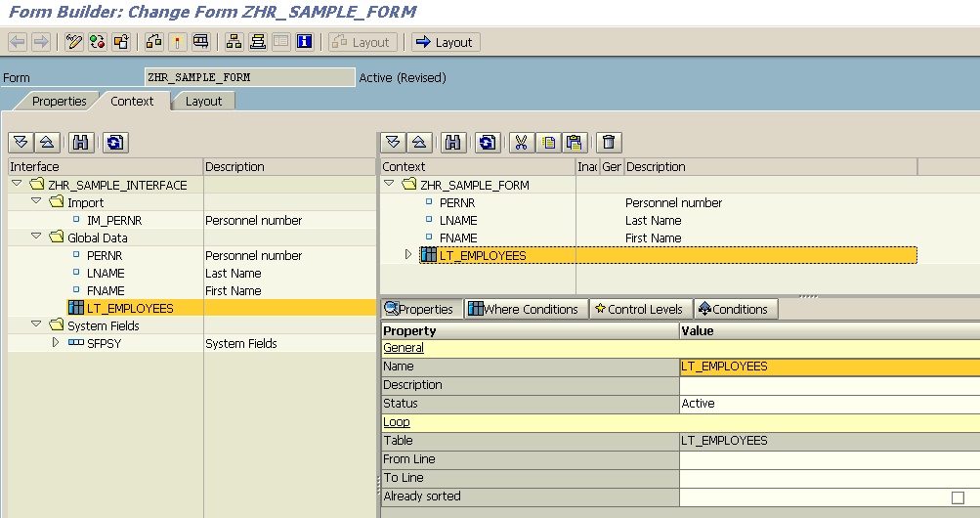980x518 pixels.
Task: Click the Display/Change pencil icon in toolbar
Action: 74,42
